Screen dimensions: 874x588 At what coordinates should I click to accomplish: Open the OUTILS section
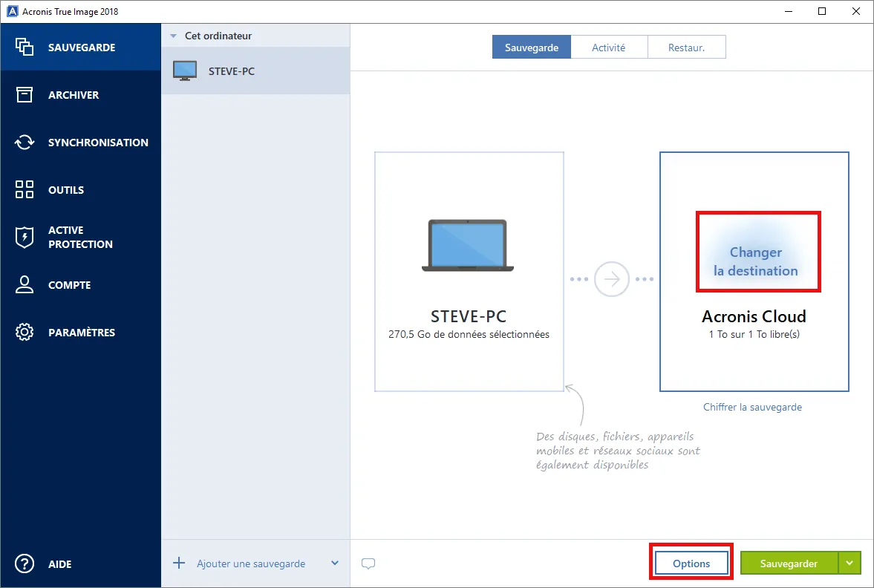[x=66, y=190]
